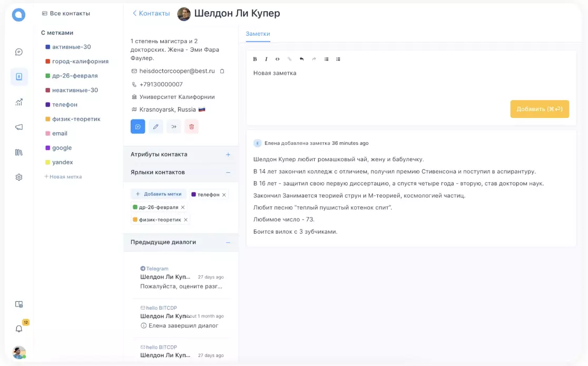The width and height of the screenshot is (588, 366).
Task: Open Telegram dialog from 27 days ago
Action: click(x=181, y=278)
